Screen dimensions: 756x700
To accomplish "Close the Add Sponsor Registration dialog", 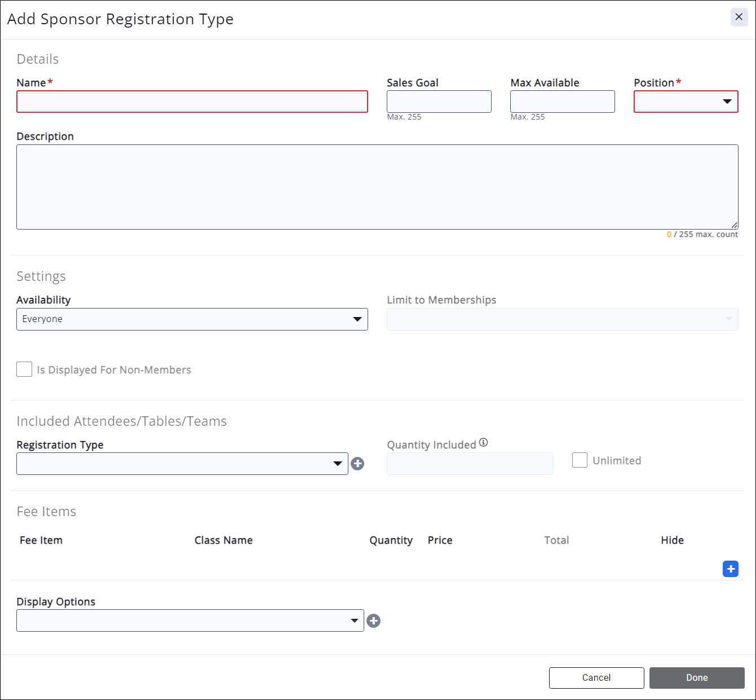I will [739, 17].
